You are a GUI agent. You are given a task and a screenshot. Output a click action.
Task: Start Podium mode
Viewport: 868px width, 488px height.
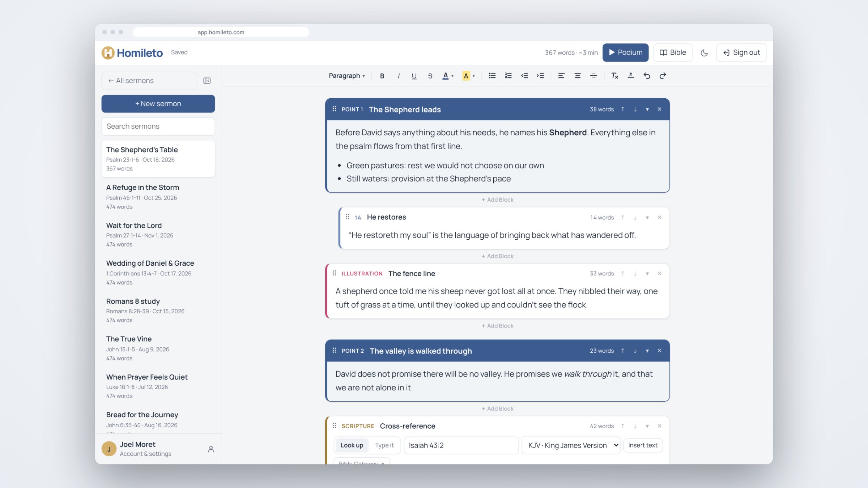click(x=625, y=53)
